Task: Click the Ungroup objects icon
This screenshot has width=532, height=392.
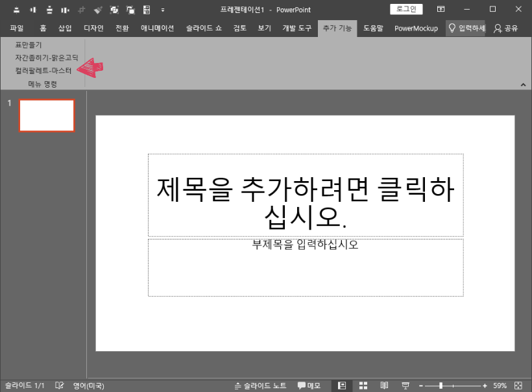Action: point(130,10)
